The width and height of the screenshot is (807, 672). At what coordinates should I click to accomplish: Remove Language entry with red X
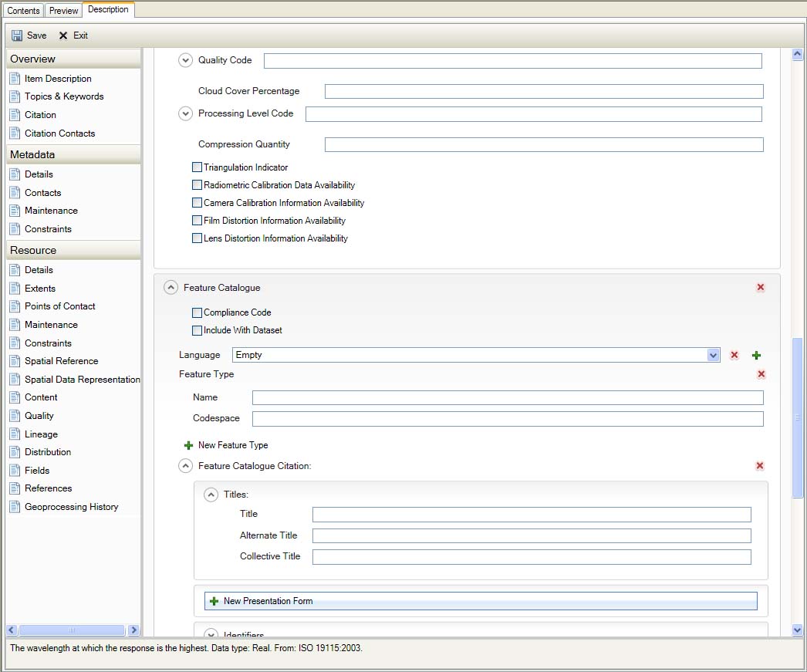pos(734,356)
